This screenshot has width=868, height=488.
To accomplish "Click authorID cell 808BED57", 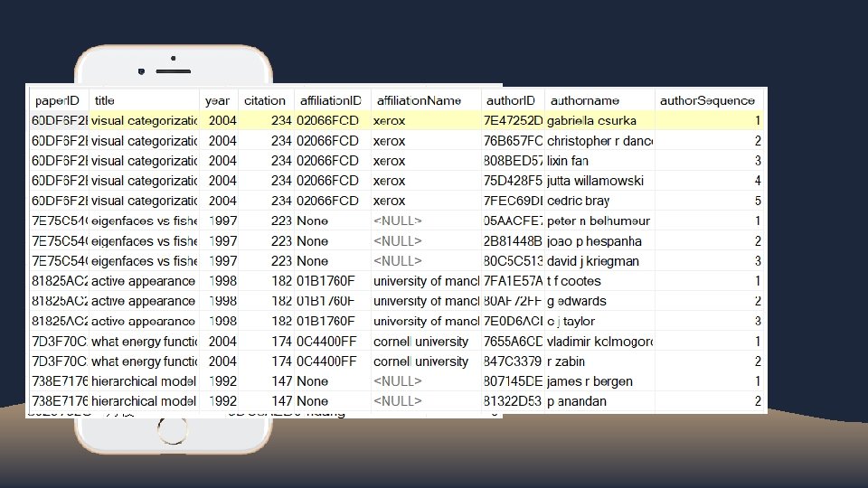I will pos(514,161).
